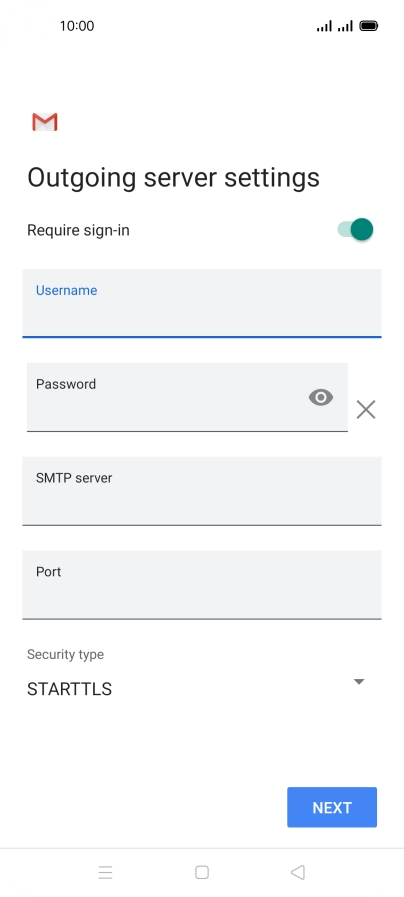Toggle password visibility eye icon

pos(320,397)
